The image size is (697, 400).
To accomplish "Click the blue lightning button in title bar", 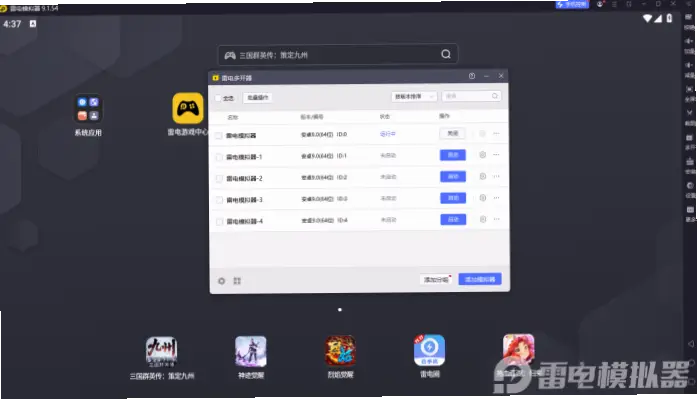I will (572, 4).
